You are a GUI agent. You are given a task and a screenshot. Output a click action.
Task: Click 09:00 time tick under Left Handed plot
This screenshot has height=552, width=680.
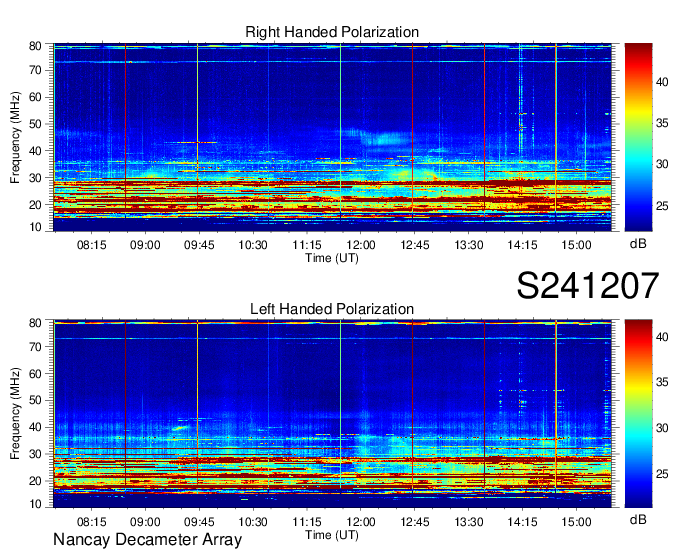[x=145, y=521]
